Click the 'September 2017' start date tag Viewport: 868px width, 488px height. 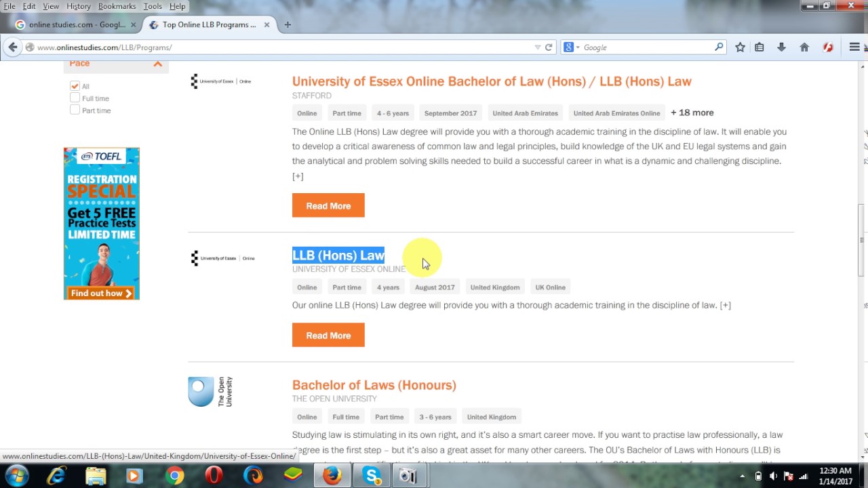click(450, 113)
